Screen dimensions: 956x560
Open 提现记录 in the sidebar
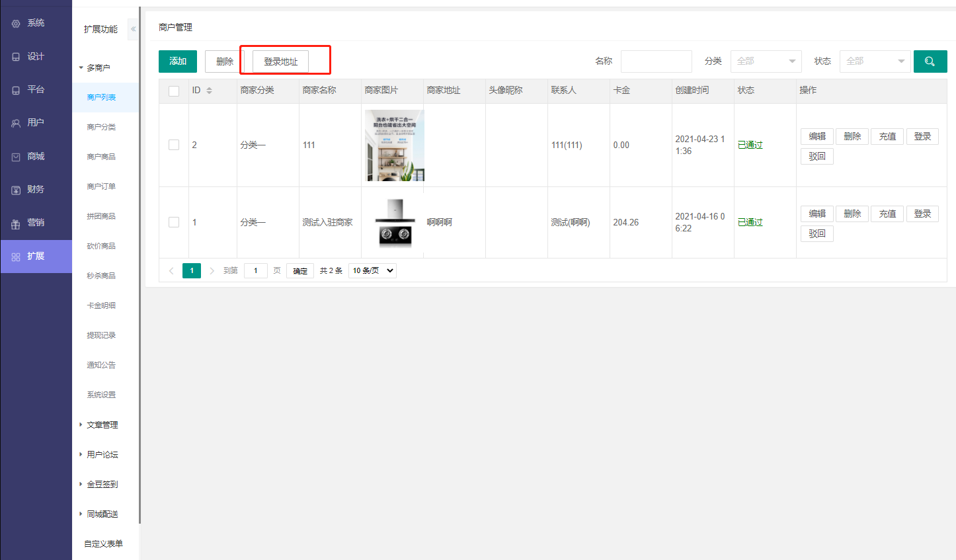101,335
